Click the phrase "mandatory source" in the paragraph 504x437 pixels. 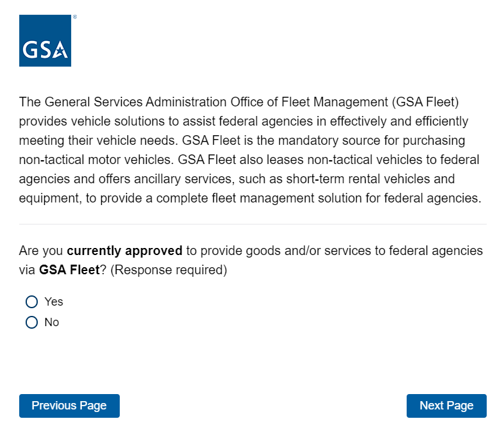(330, 140)
